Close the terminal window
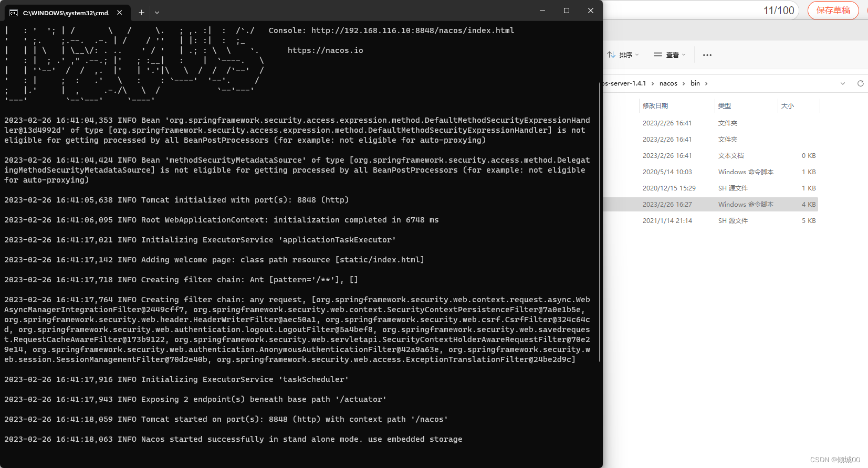 [591, 10]
